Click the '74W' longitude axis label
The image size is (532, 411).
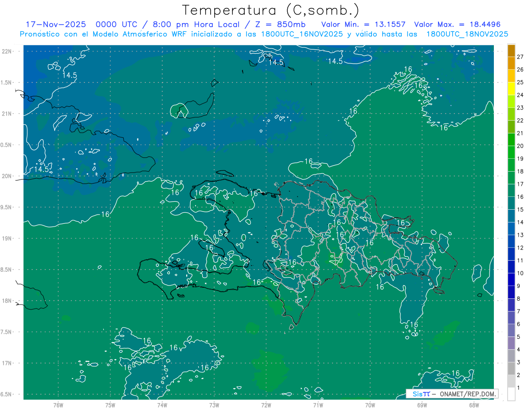[162, 405]
